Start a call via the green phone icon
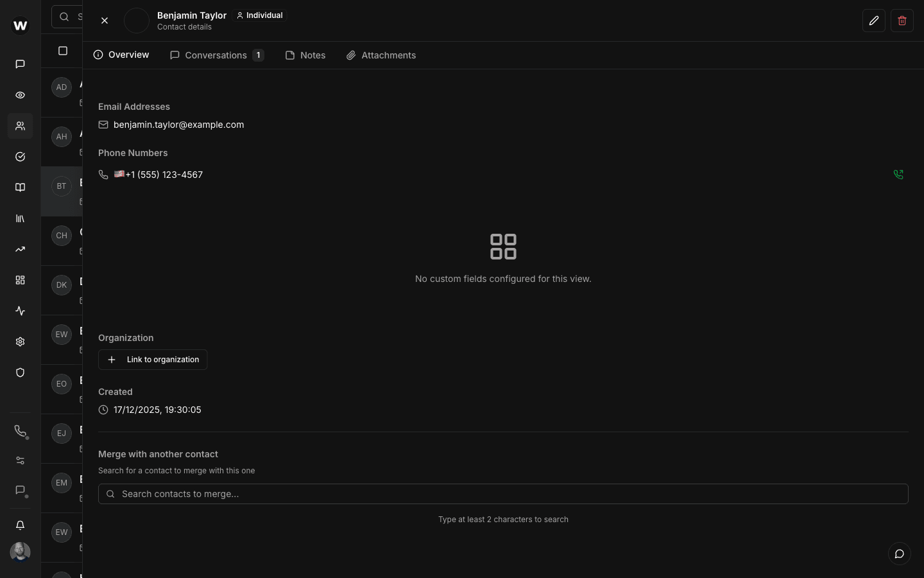Viewport: 924px width, 578px height. 898,174
